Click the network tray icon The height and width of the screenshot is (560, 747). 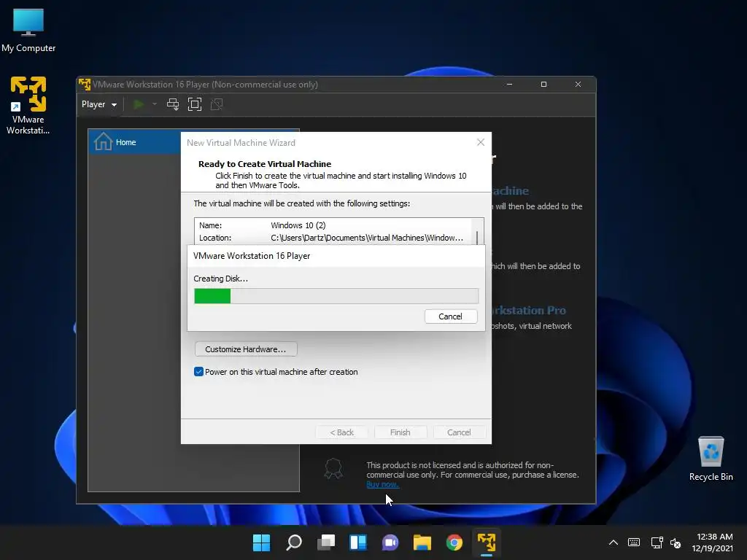(x=657, y=542)
